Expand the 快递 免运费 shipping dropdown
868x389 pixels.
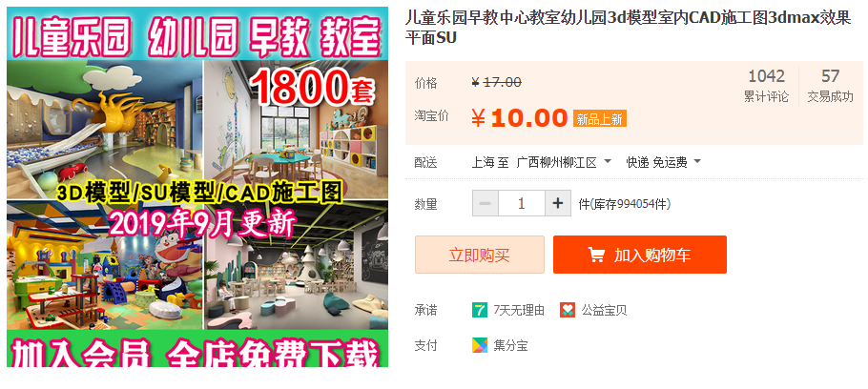pos(663,162)
